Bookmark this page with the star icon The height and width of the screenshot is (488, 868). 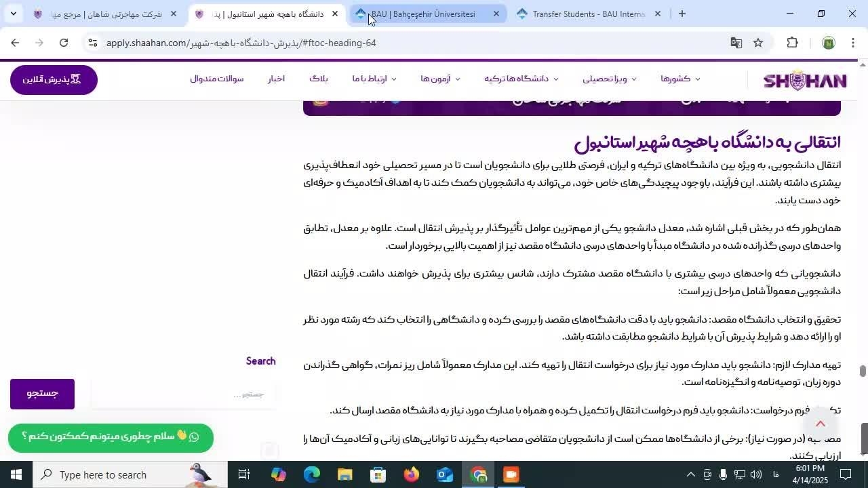point(758,43)
